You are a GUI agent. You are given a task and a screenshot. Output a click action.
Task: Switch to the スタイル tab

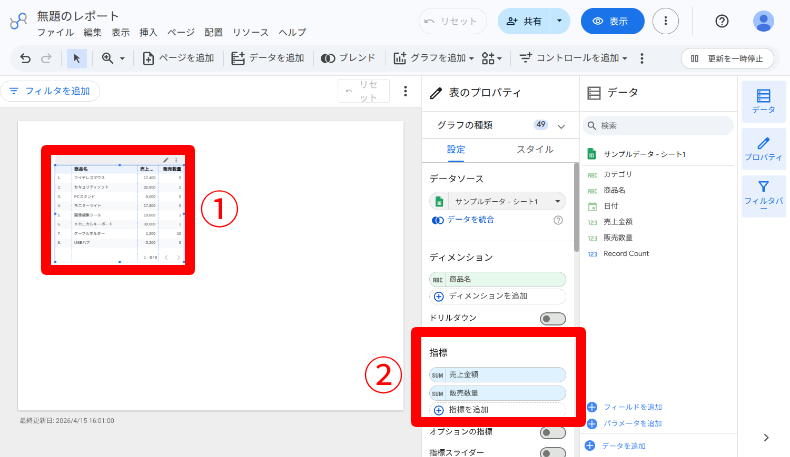pyautogui.click(x=535, y=150)
